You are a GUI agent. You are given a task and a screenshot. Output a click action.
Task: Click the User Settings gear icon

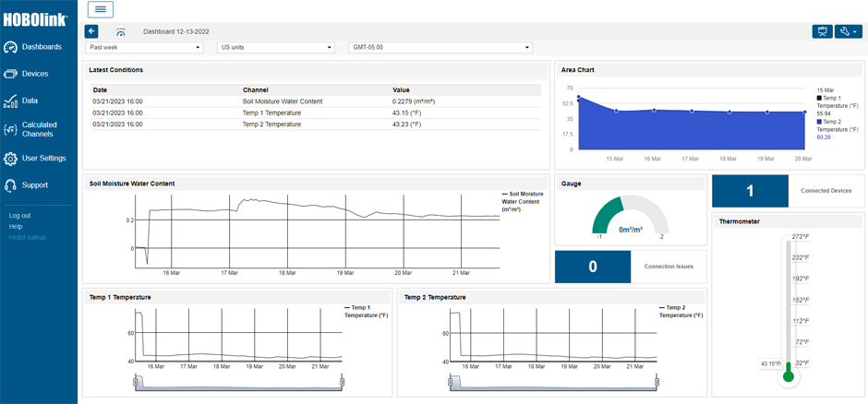click(10, 159)
